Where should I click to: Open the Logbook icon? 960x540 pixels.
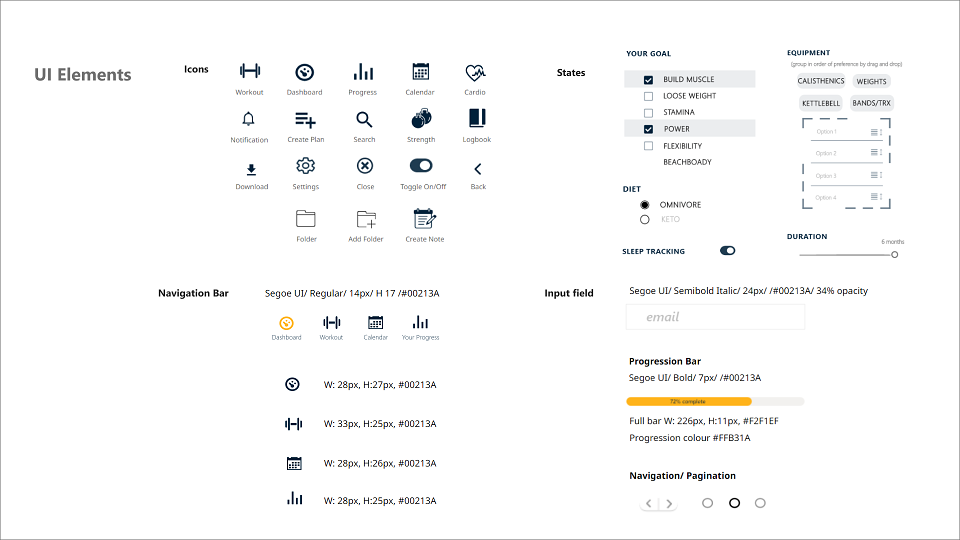(477, 118)
